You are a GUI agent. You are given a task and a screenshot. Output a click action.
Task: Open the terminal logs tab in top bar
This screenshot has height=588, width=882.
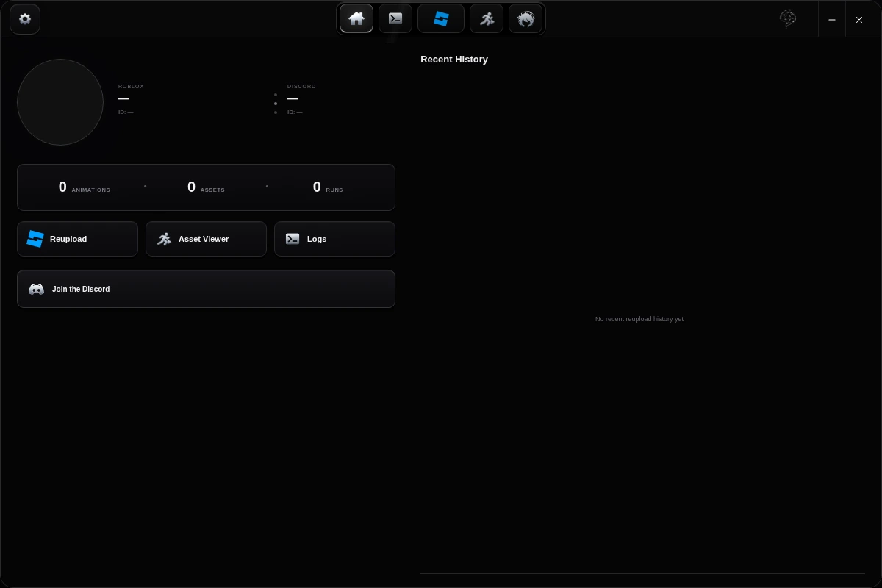click(395, 18)
